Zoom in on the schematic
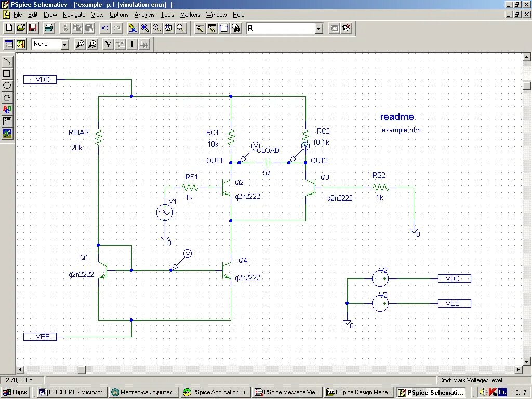 coord(145,28)
